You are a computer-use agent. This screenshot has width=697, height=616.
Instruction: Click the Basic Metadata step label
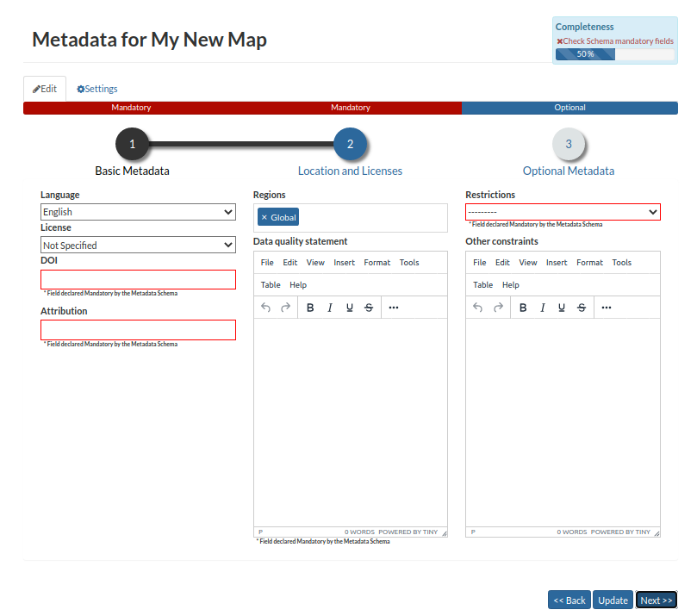tap(132, 171)
